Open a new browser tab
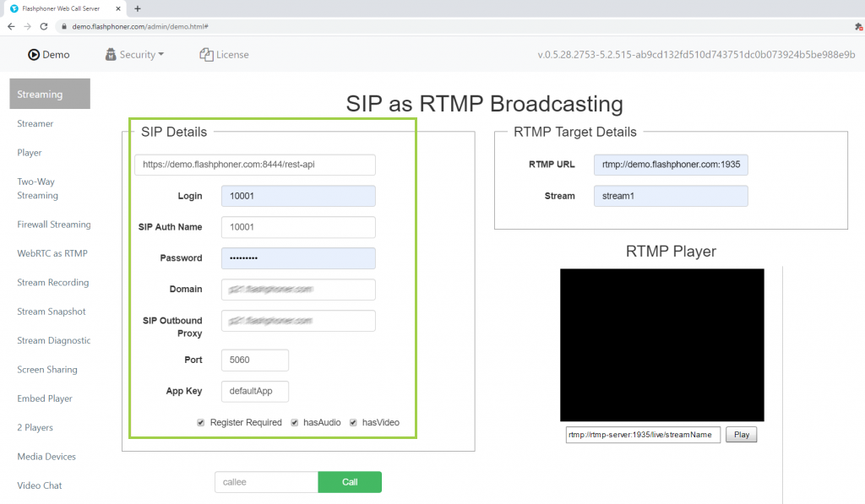Image resolution: width=865 pixels, height=504 pixels. (x=138, y=8)
